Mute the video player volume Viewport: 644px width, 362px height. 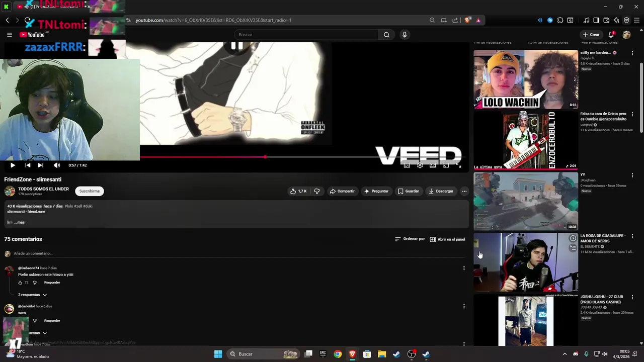(x=57, y=165)
